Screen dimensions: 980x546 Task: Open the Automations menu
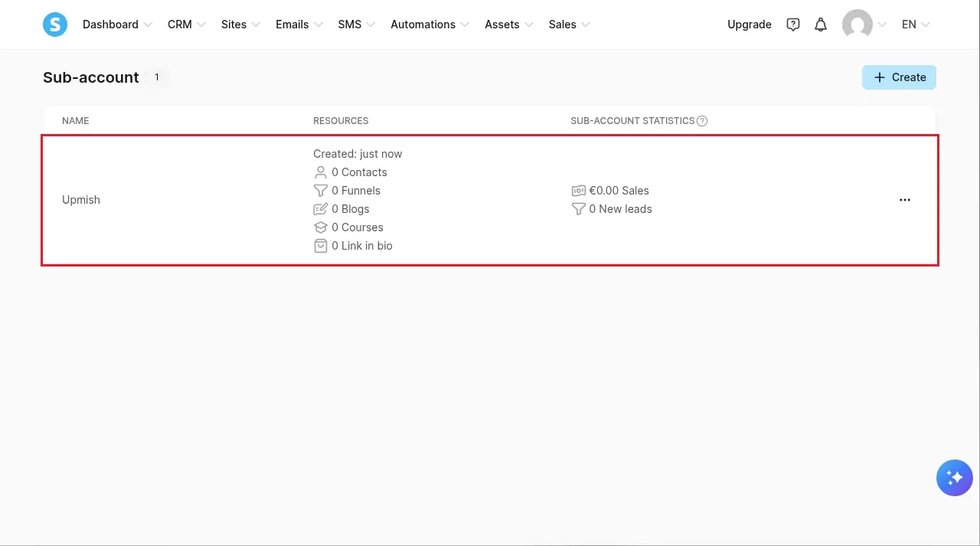(x=430, y=25)
